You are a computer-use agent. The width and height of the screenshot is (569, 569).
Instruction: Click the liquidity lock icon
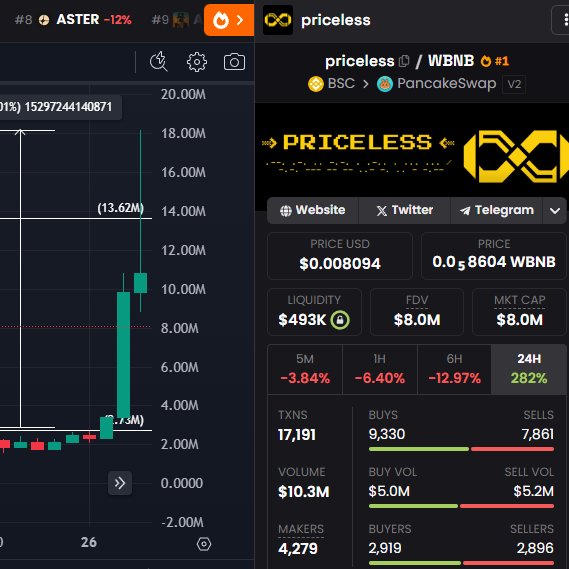(x=340, y=320)
